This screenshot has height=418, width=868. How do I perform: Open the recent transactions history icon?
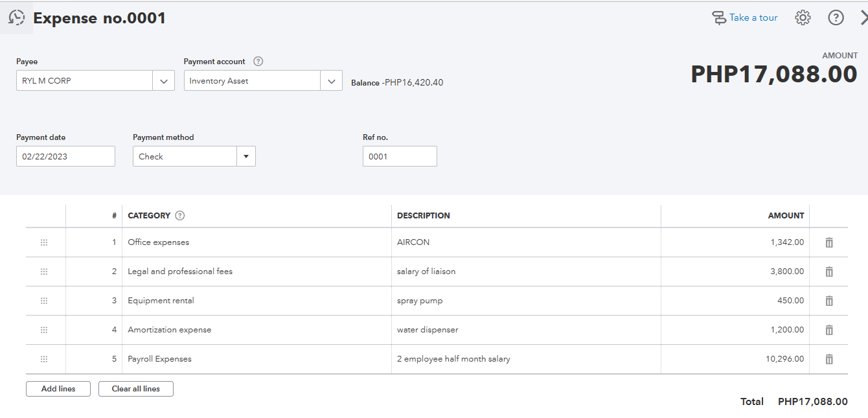tap(16, 18)
